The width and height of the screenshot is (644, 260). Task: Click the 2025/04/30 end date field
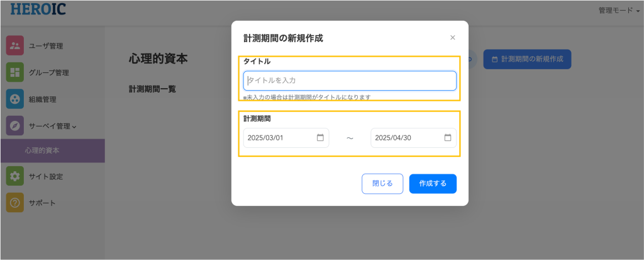(414, 138)
